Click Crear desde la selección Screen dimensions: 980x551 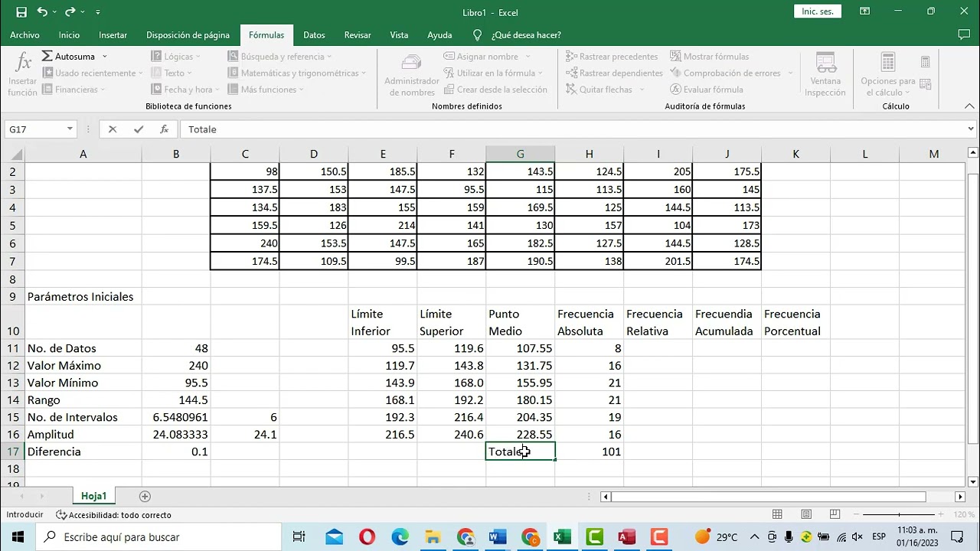click(x=495, y=90)
